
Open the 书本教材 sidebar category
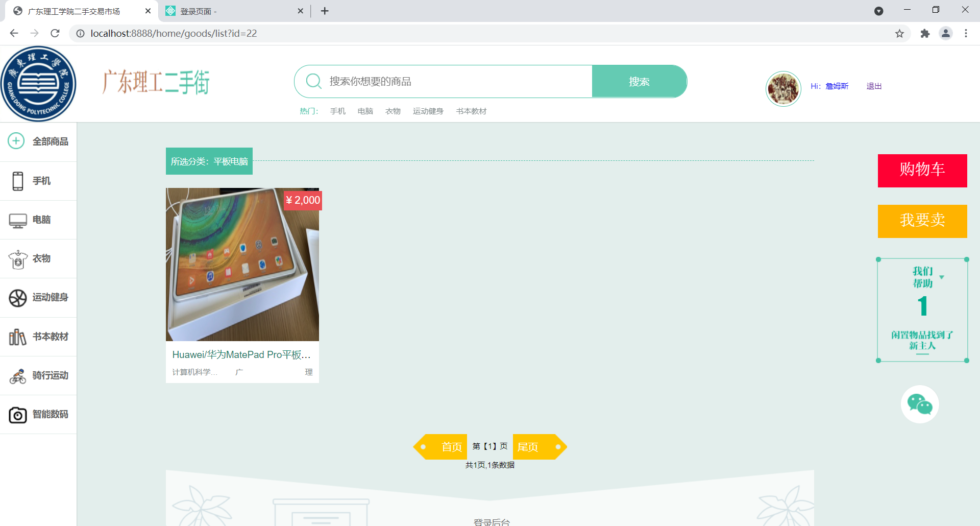pyautogui.click(x=38, y=337)
